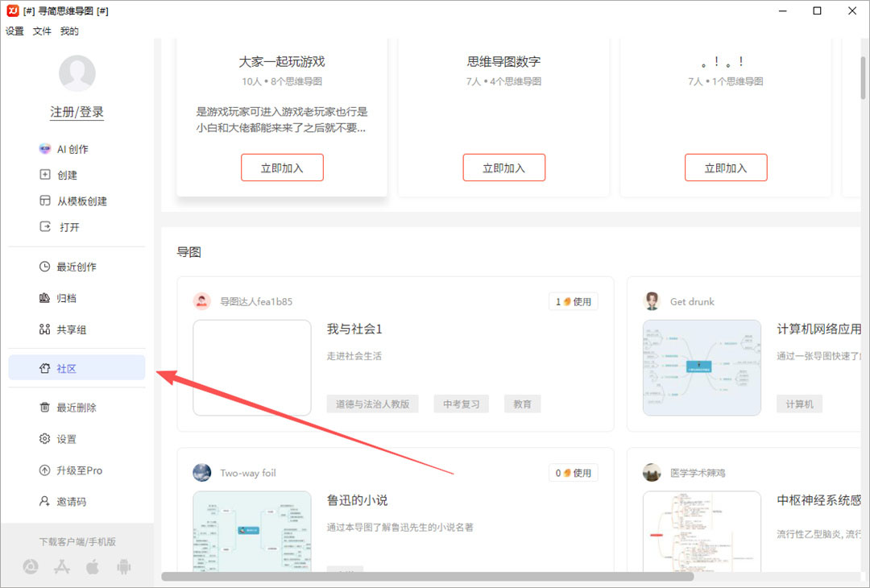The height and width of the screenshot is (588, 870).
Task: Click the 下载客户端/手机版 label
Action: [x=77, y=541]
